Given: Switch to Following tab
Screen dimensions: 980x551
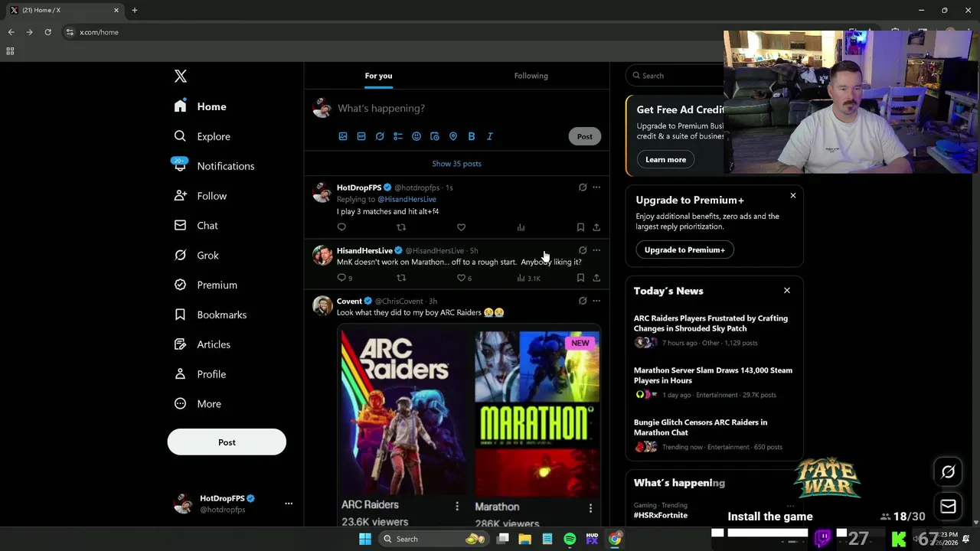Looking at the screenshot, I should (x=531, y=76).
